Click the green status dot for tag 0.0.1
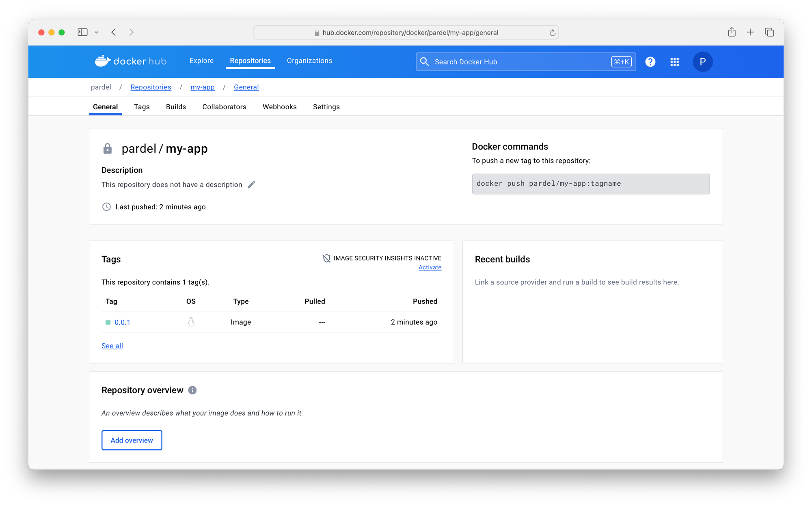 [108, 322]
